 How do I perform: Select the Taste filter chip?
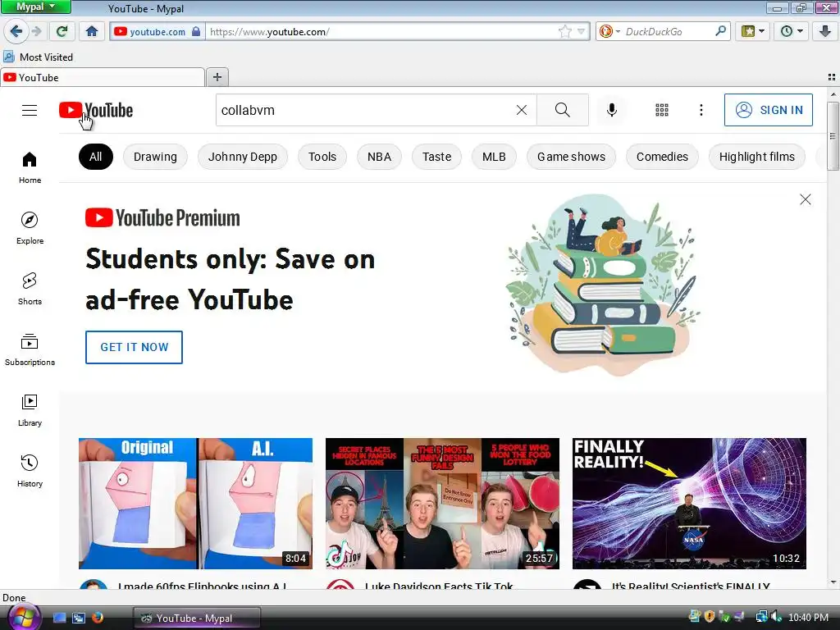tap(436, 157)
